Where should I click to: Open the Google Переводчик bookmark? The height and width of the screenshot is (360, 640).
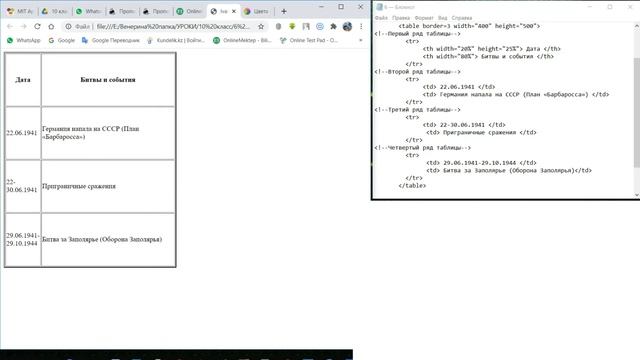(110, 40)
